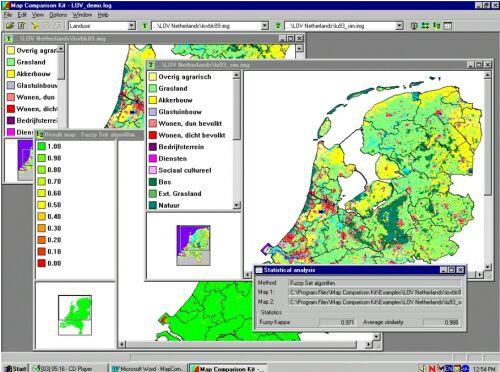This screenshot has width=500, height=372.
Task: Click the globe comparison icon in the toolbar
Action: (x=414, y=26)
